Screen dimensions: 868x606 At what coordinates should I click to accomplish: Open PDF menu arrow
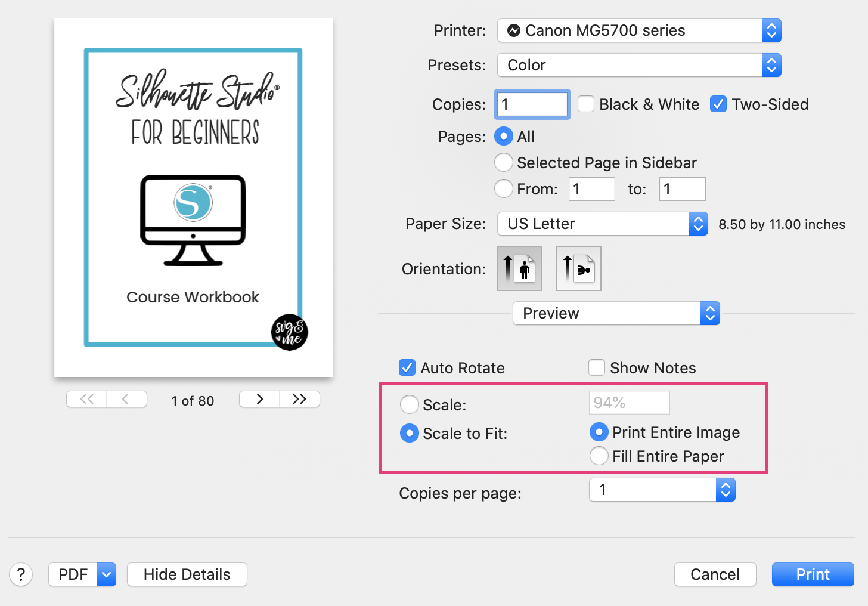tap(106, 574)
